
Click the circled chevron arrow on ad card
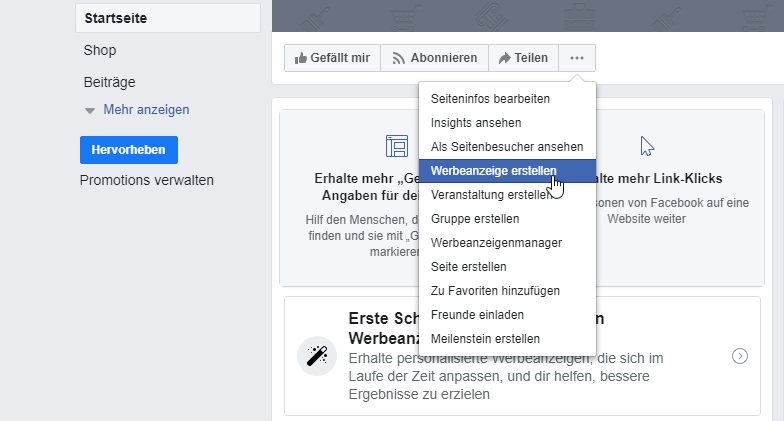(x=740, y=356)
